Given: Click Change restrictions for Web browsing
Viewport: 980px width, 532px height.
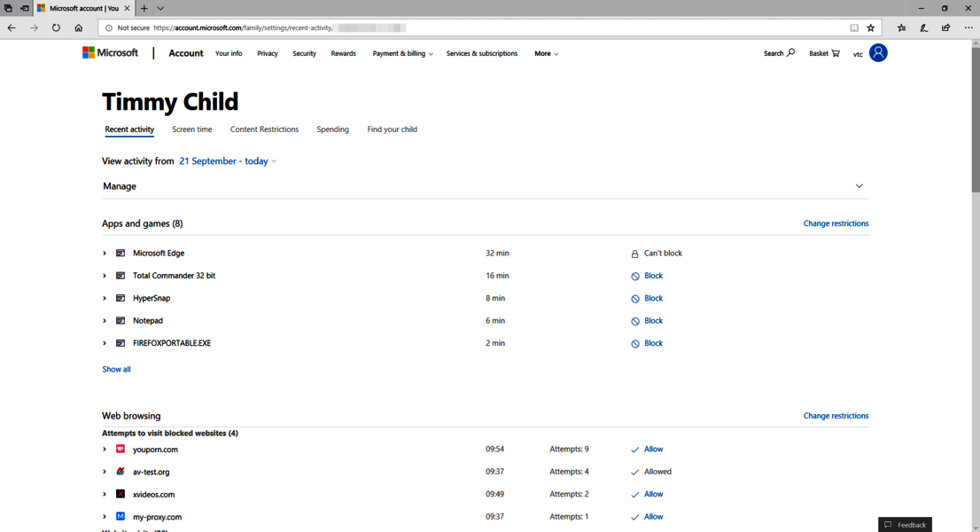Looking at the screenshot, I should coord(836,416).
